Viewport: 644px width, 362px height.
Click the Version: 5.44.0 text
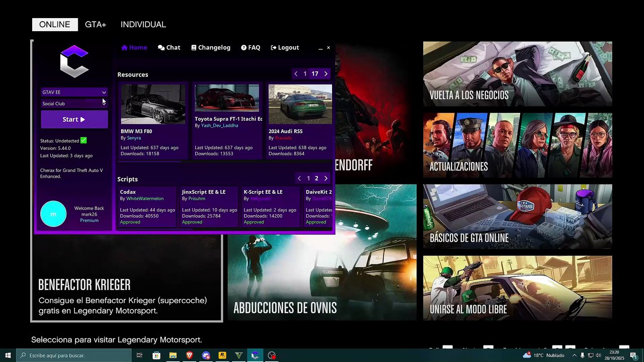click(55, 148)
